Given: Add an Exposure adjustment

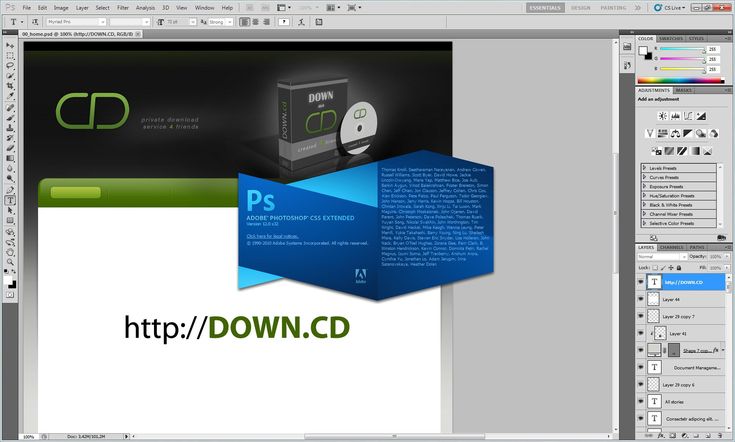Looking at the screenshot, I should (701, 116).
